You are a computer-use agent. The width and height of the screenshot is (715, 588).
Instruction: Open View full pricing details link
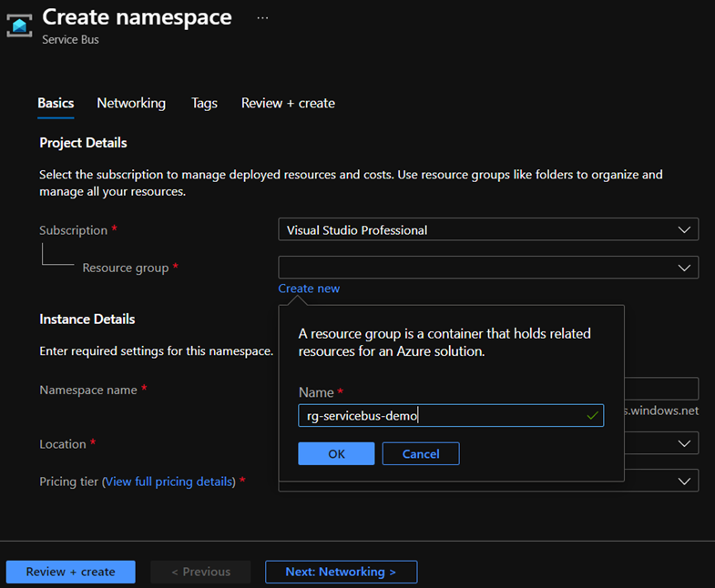pyautogui.click(x=169, y=482)
